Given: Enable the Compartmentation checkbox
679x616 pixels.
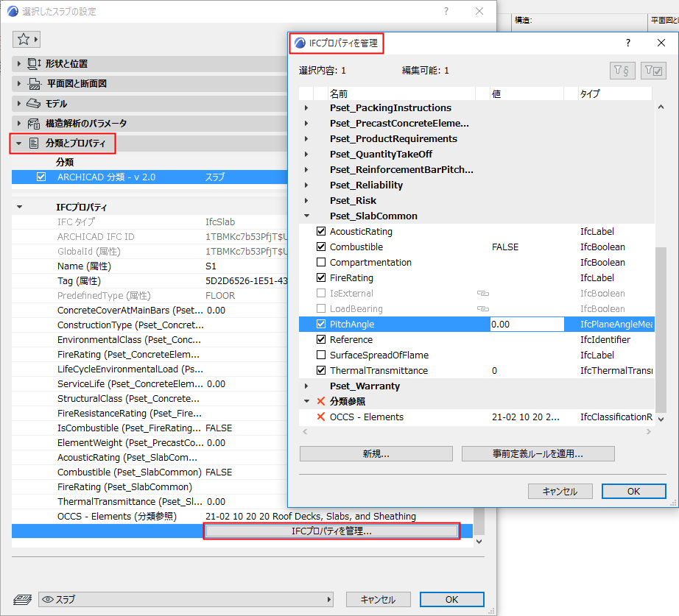Looking at the screenshot, I should click(320, 262).
